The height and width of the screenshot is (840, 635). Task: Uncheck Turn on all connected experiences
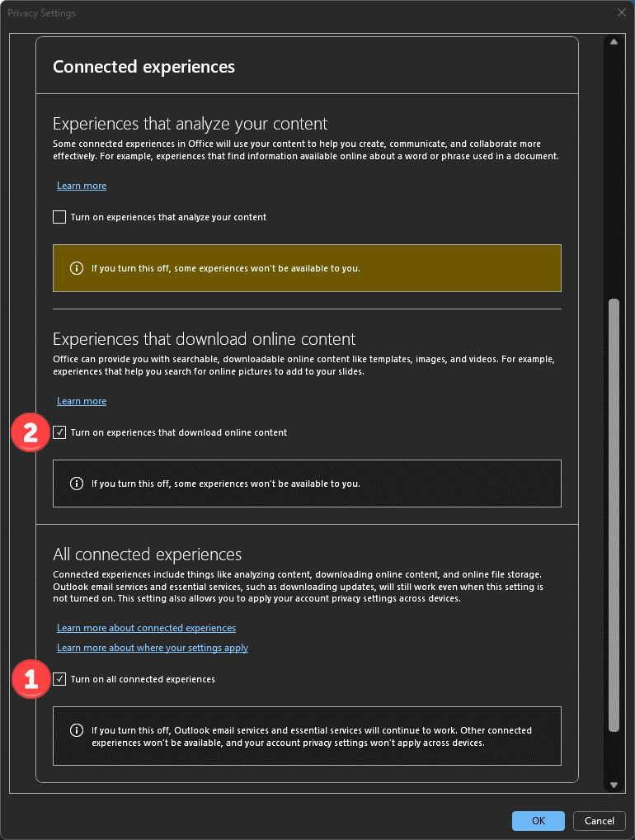59,679
